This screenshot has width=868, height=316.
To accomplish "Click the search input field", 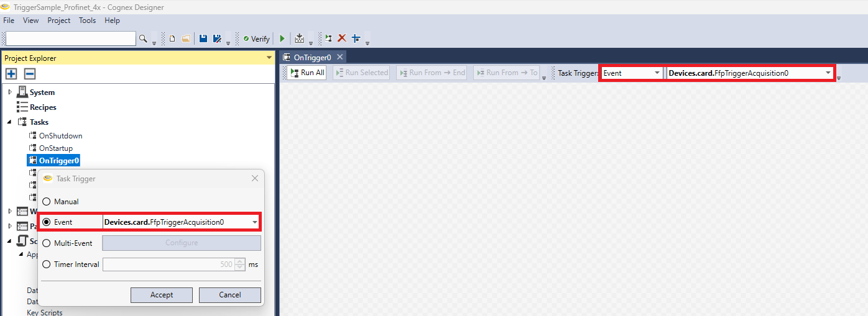I will (70, 38).
